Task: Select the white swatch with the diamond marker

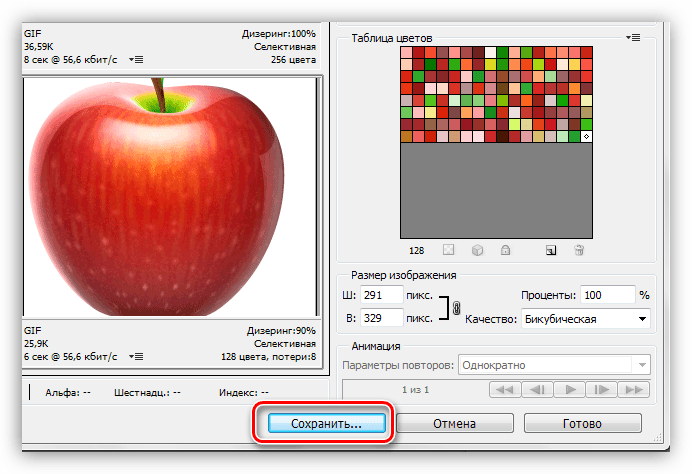Action: 586,136
